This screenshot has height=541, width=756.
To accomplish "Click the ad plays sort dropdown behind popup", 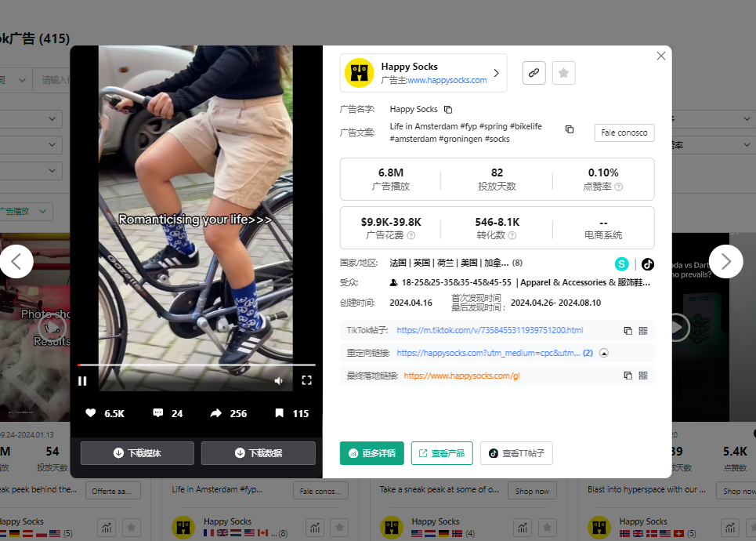I will pos(26,212).
